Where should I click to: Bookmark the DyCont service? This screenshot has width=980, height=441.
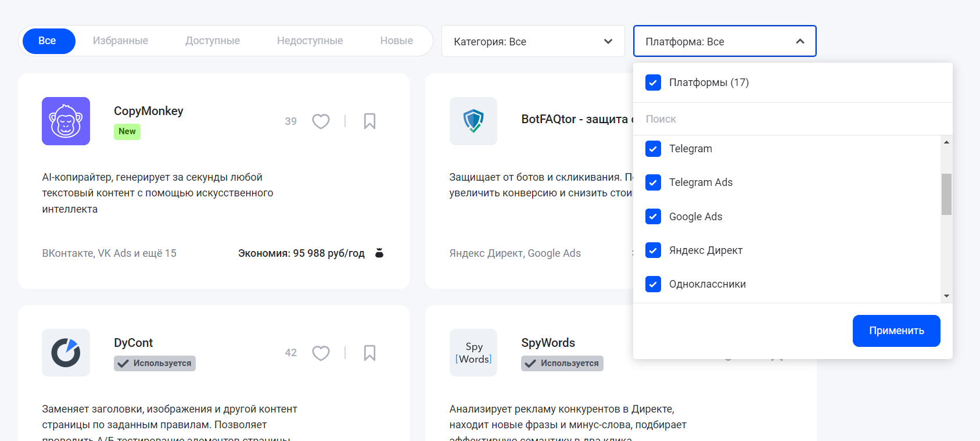tap(369, 353)
